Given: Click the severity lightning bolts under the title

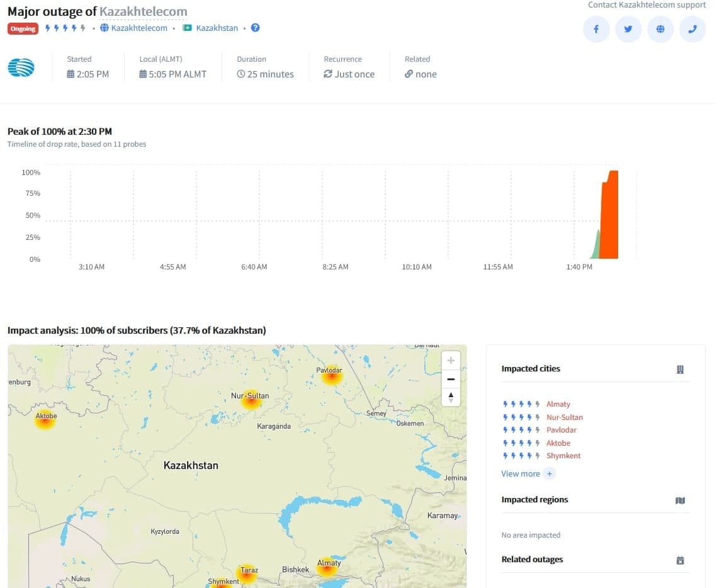Looking at the screenshot, I should [x=65, y=28].
